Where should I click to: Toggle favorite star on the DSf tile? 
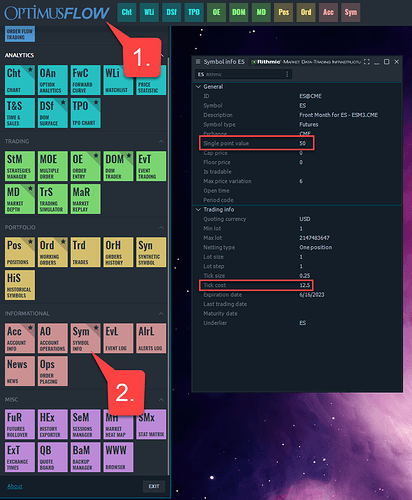coord(63,102)
